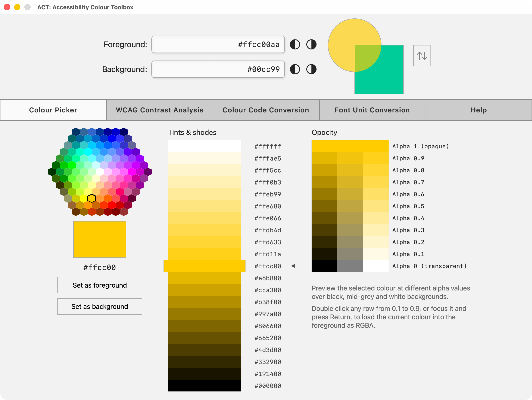
Task: Pick the #ffe066 tint
Action: (x=204, y=218)
